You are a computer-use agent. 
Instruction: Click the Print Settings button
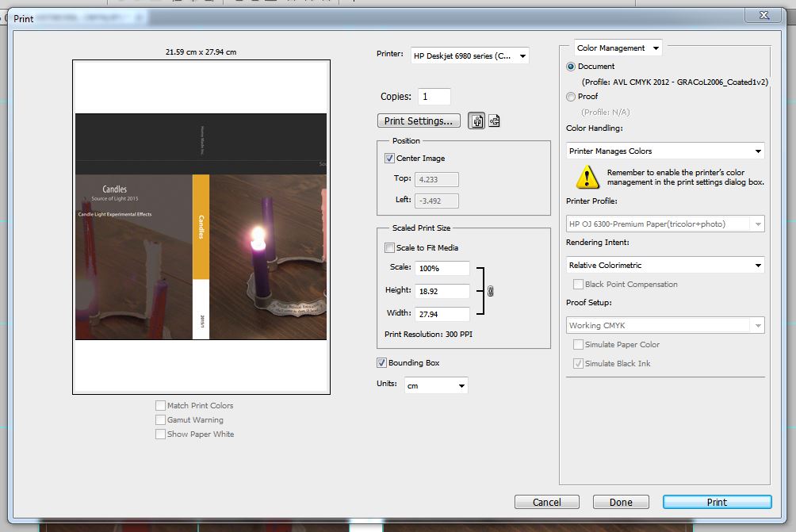[x=419, y=121]
